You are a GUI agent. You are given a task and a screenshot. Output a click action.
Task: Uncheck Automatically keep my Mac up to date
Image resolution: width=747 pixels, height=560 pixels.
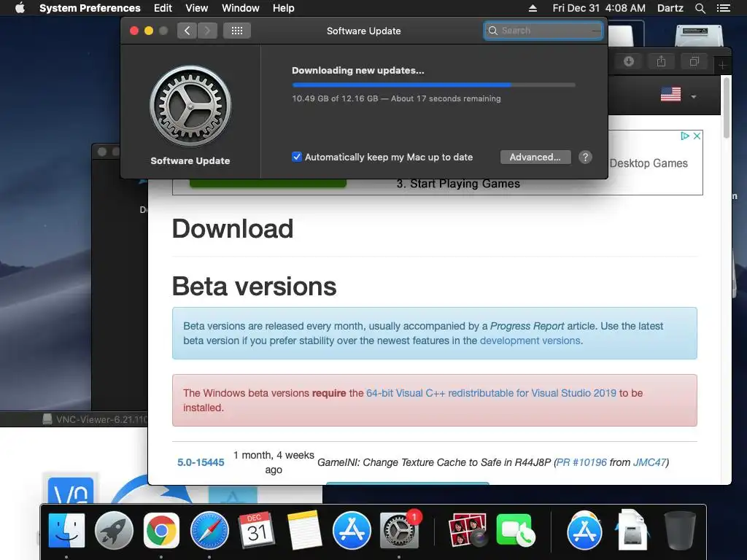click(x=296, y=157)
